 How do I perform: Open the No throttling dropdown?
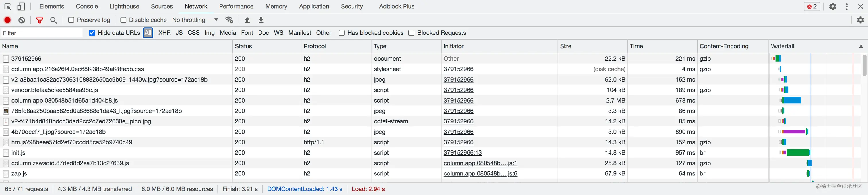[195, 20]
